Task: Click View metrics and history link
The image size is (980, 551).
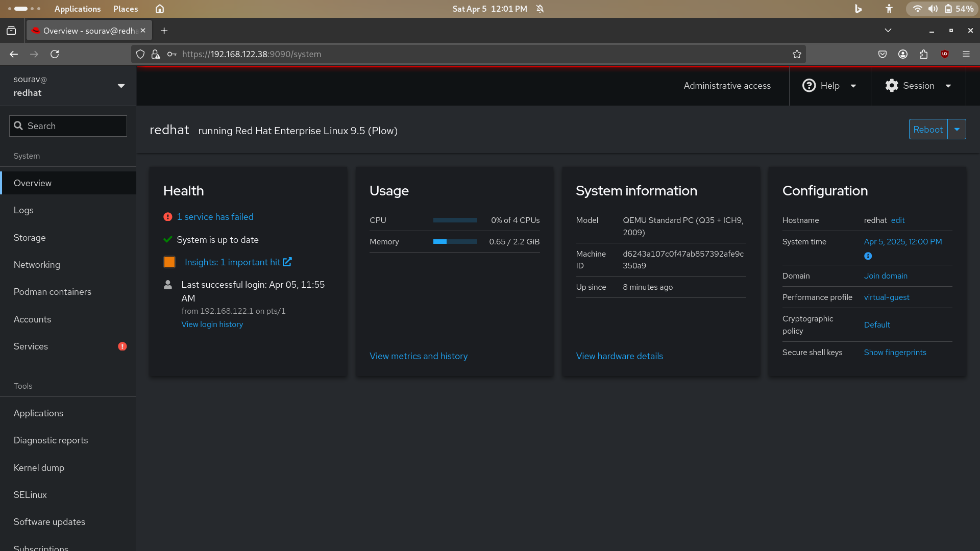Action: pyautogui.click(x=419, y=356)
